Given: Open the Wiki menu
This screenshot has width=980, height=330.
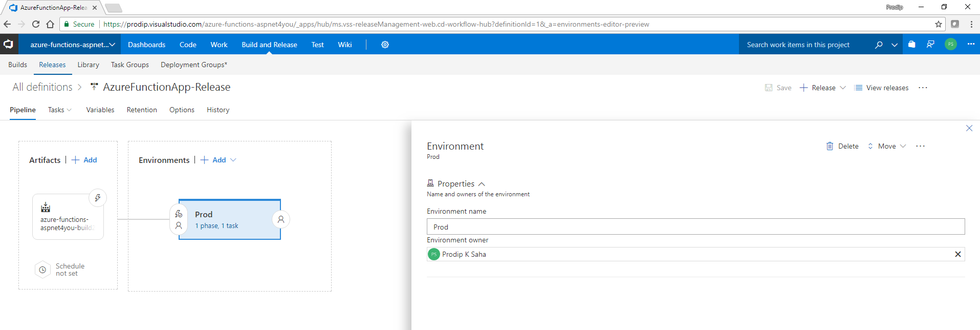Looking at the screenshot, I should [345, 45].
